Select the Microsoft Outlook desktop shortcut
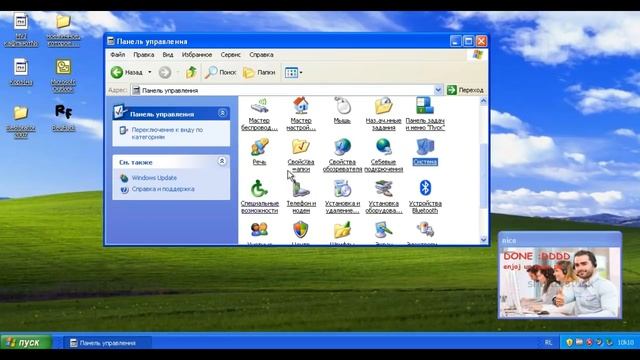Image resolution: width=640 pixels, height=360 pixels. [x=64, y=76]
